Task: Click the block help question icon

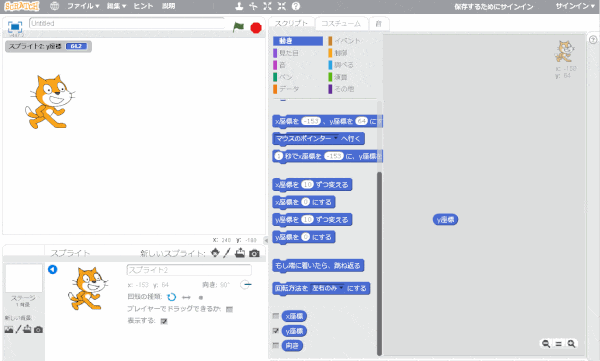Action: [296, 6]
